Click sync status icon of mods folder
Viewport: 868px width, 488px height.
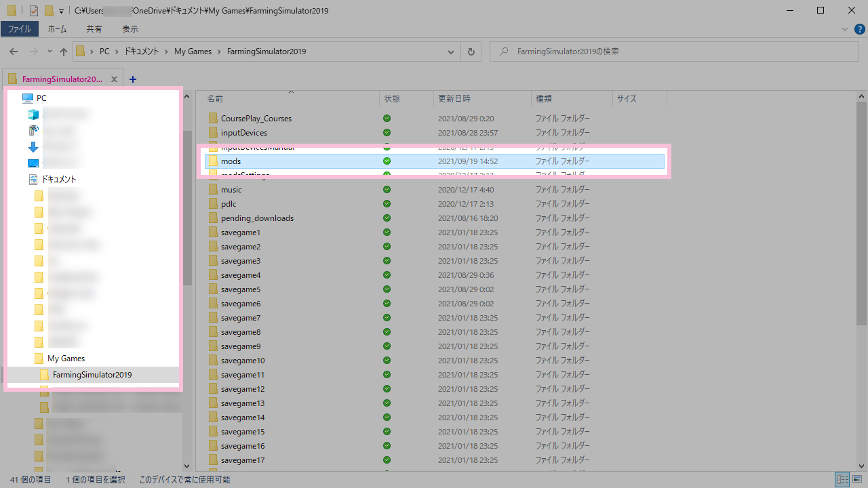click(x=387, y=161)
